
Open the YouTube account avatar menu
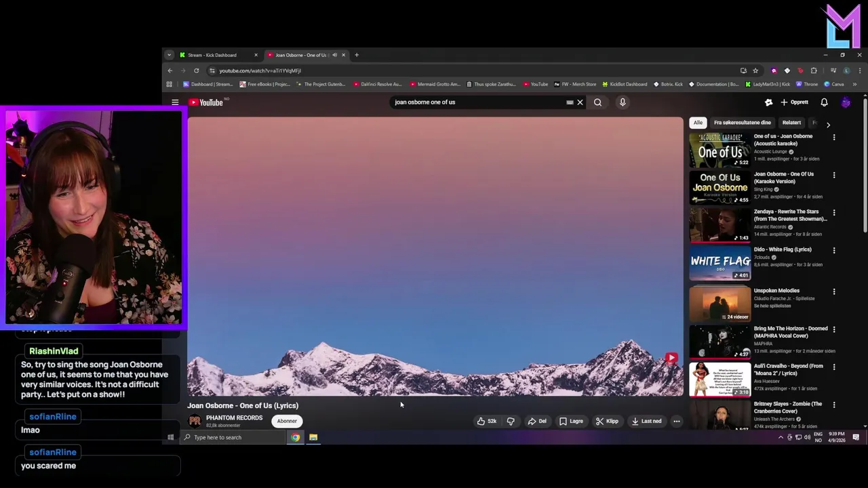click(x=846, y=102)
